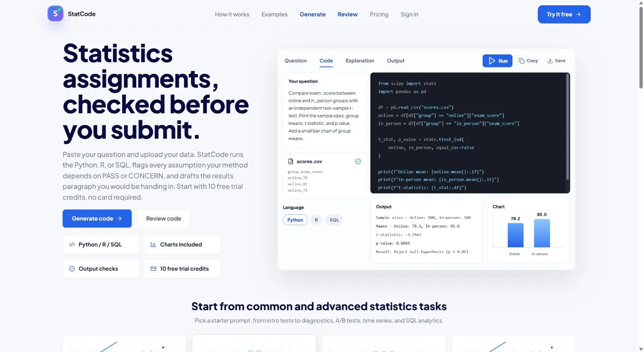Click the StatCode purple logo icon

click(x=55, y=14)
